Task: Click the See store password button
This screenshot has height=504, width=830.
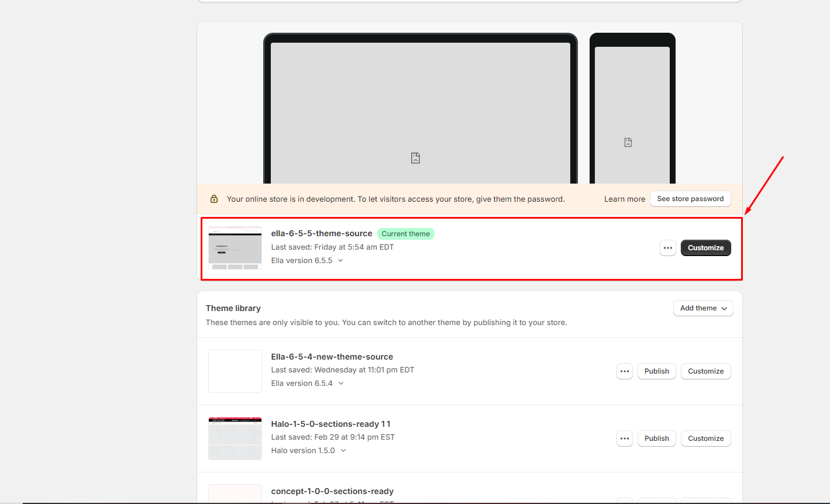Action: coord(690,199)
